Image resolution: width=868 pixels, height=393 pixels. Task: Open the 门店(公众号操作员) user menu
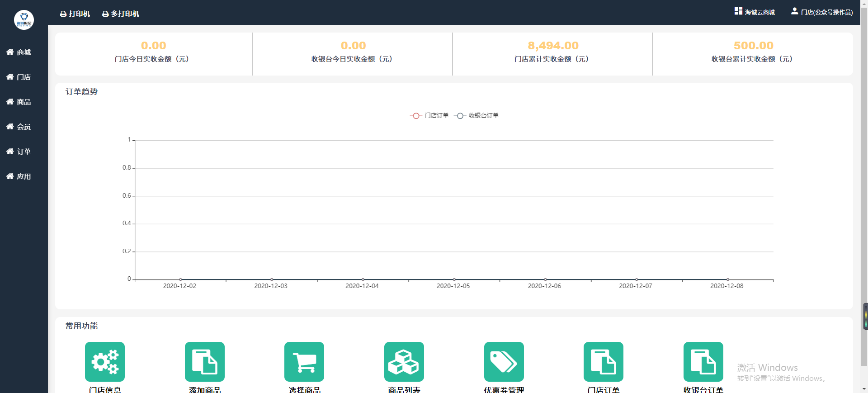click(822, 12)
